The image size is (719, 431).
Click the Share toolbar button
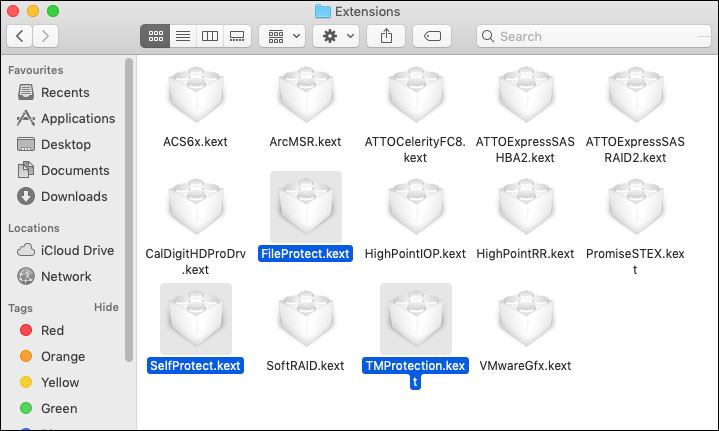click(386, 36)
